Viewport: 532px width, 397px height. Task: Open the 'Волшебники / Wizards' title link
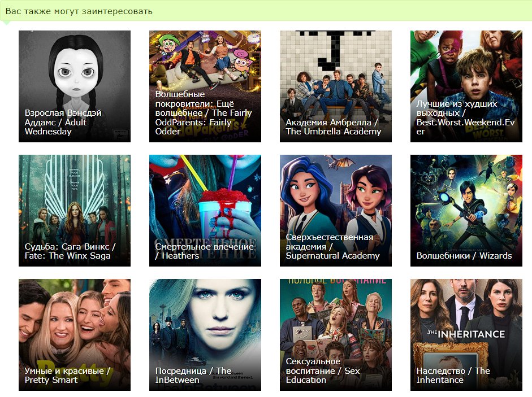(464, 256)
